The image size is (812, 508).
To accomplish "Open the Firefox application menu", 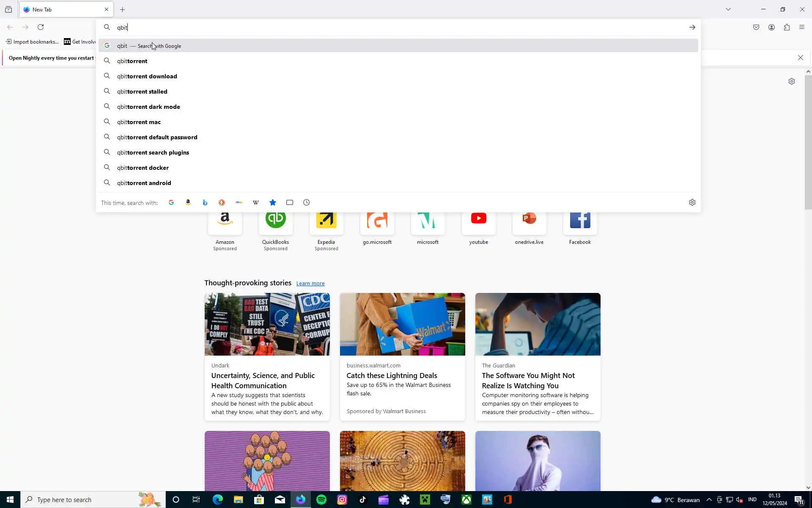I will coord(801,28).
